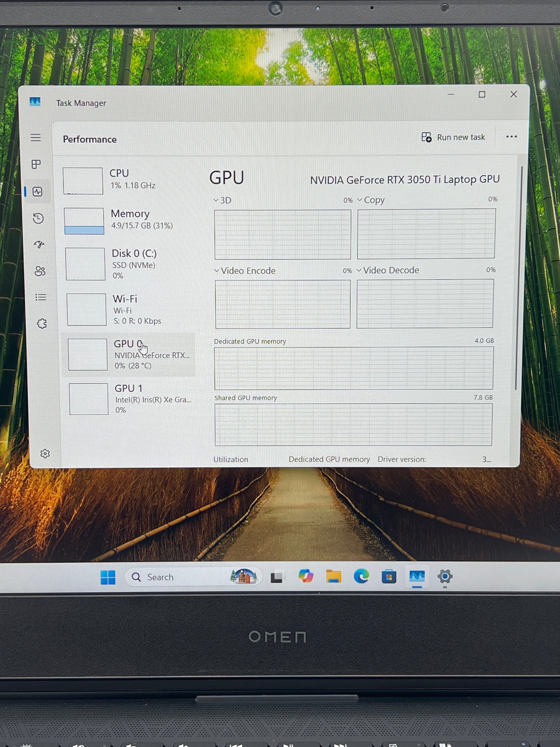The height and width of the screenshot is (747, 560).
Task: Open File Explorer from the taskbar
Action: tap(334, 576)
